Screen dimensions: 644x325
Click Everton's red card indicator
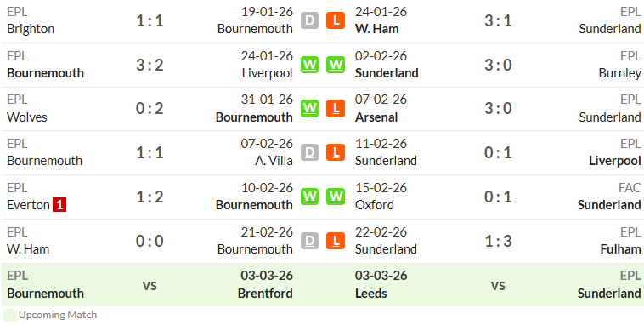[x=59, y=205]
